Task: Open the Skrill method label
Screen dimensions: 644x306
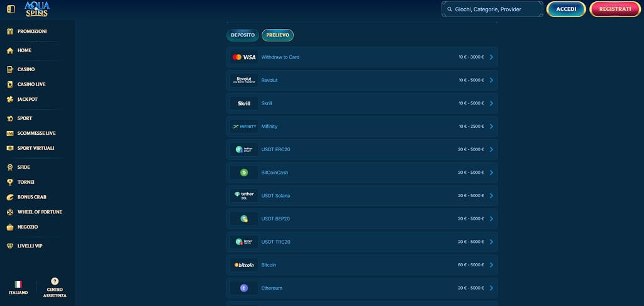Action: (x=267, y=103)
